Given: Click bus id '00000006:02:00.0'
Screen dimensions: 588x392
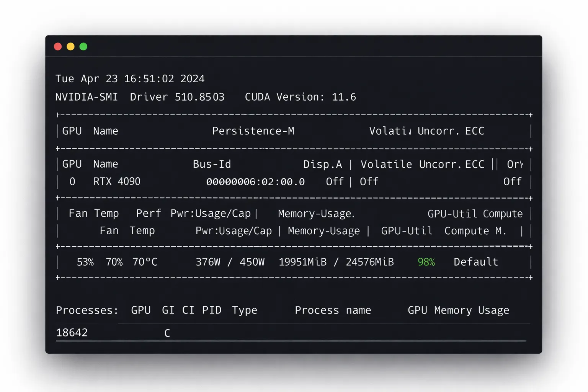Looking at the screenshot, I should [255, 182].
